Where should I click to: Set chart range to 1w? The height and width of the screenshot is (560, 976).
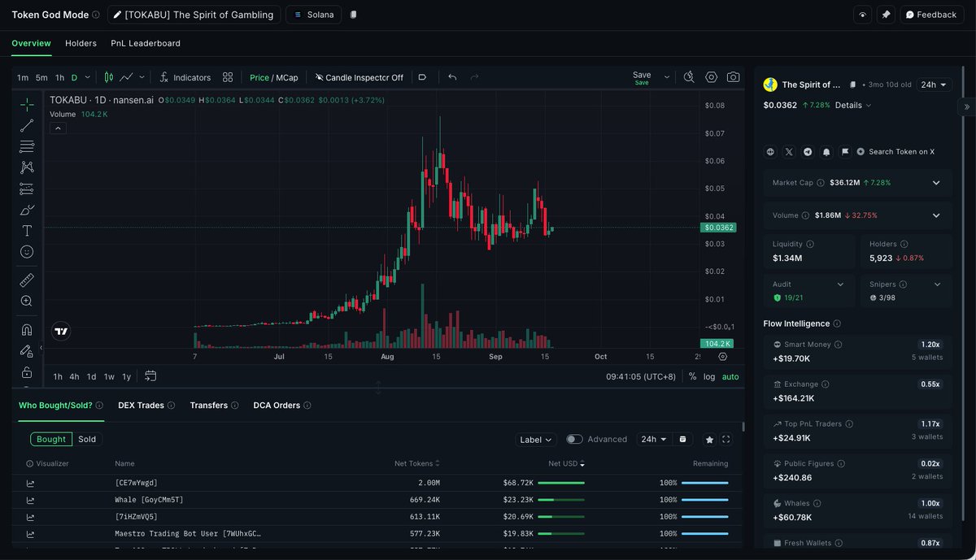point(109,376)
